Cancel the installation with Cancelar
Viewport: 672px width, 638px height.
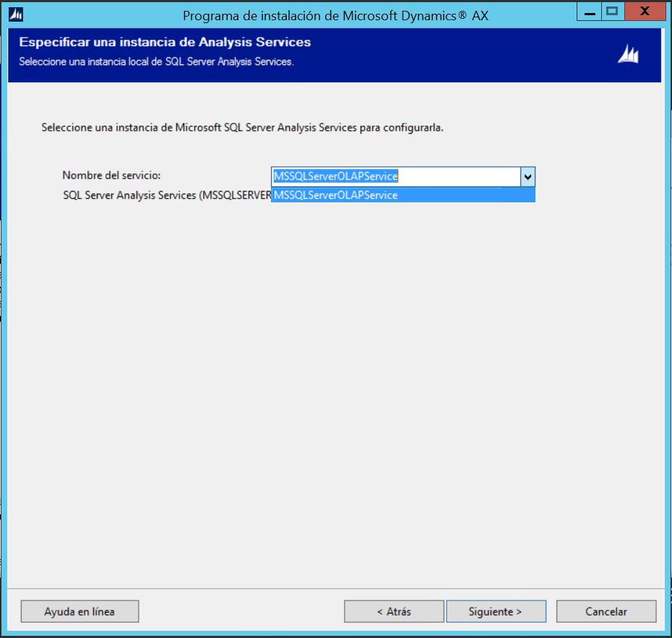[606, 611]
